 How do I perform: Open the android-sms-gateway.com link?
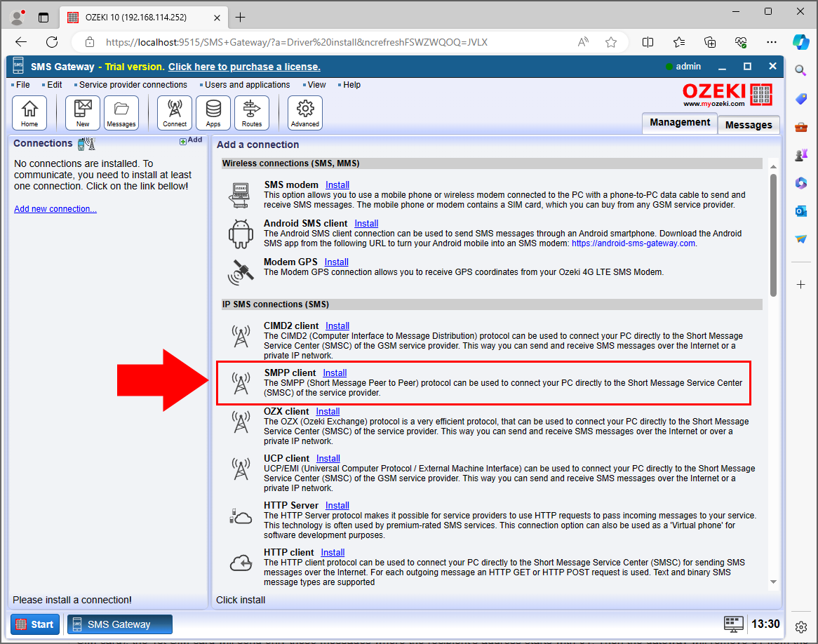[x=633, y=243]
